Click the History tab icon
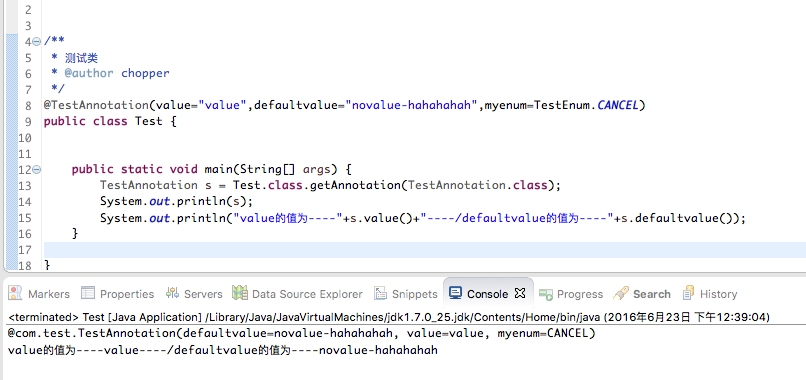The image size is (806, 380). pos(688,294)
